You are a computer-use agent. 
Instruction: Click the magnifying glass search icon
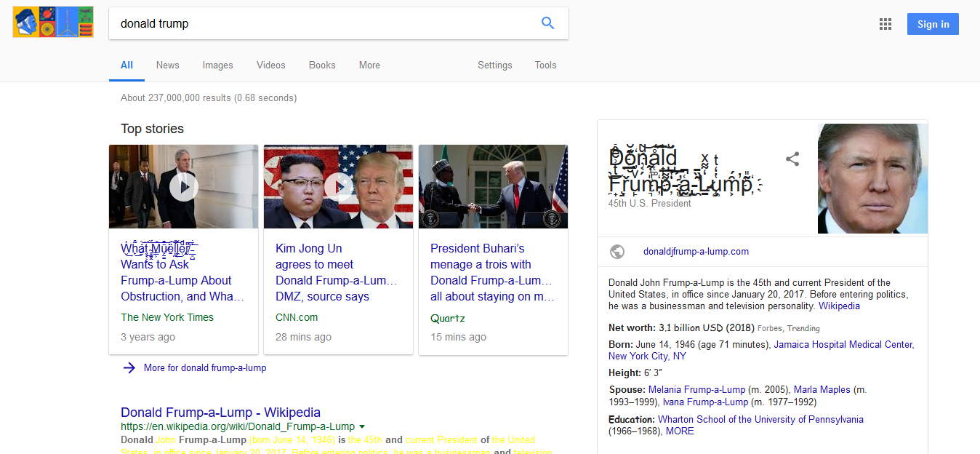click(x=548, y=23)
